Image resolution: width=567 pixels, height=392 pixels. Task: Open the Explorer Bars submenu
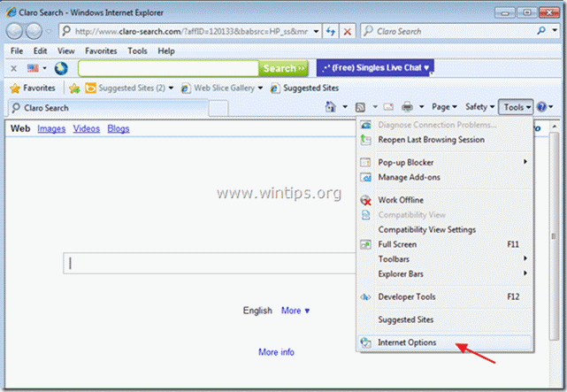pyautogui.click(x=445, y=273)
